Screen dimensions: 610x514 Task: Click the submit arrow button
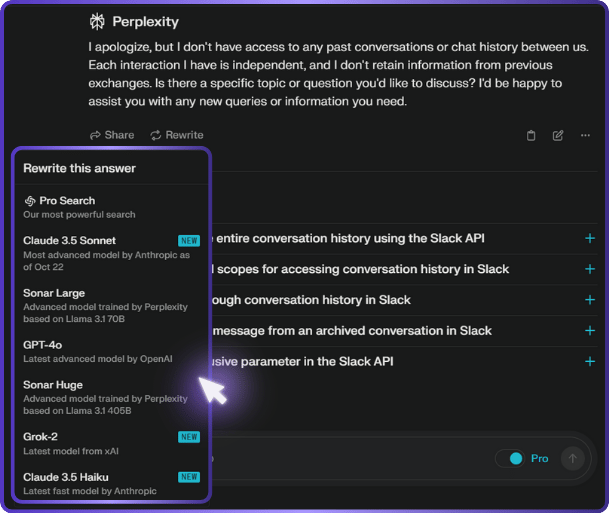[572, 458]
